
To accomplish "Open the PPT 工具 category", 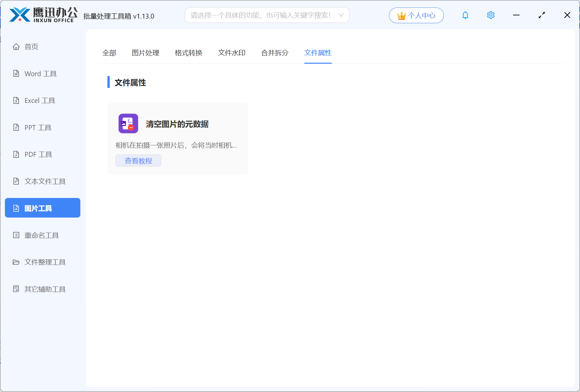I will pyautogui.click(x=38, y=127).
